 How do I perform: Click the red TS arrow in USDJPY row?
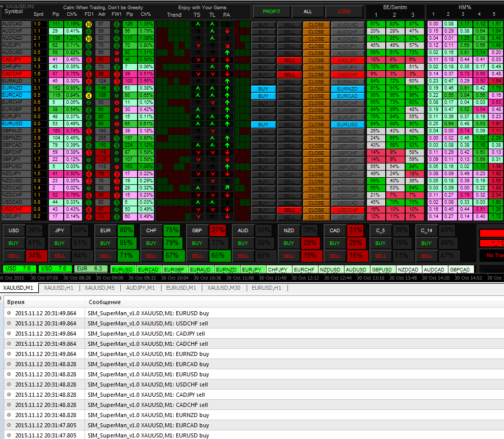tap(198, 216)
